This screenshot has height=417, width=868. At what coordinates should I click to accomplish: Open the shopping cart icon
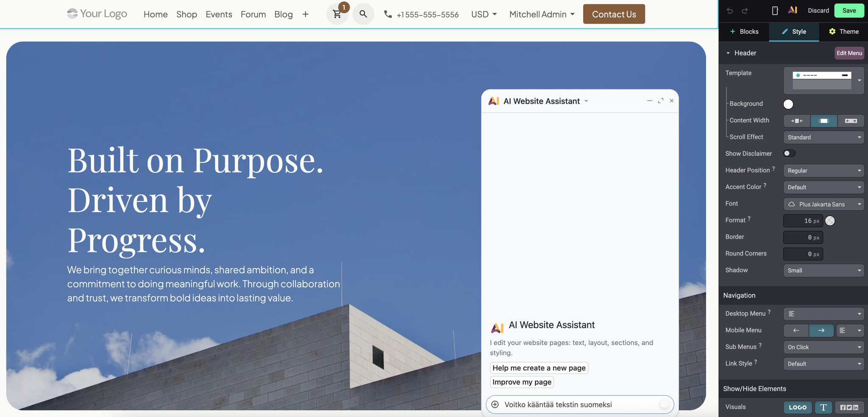(337, 14)
